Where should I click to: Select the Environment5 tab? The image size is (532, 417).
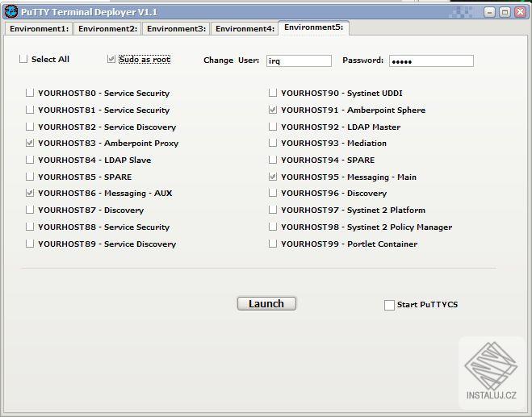[x=313, y=27]
